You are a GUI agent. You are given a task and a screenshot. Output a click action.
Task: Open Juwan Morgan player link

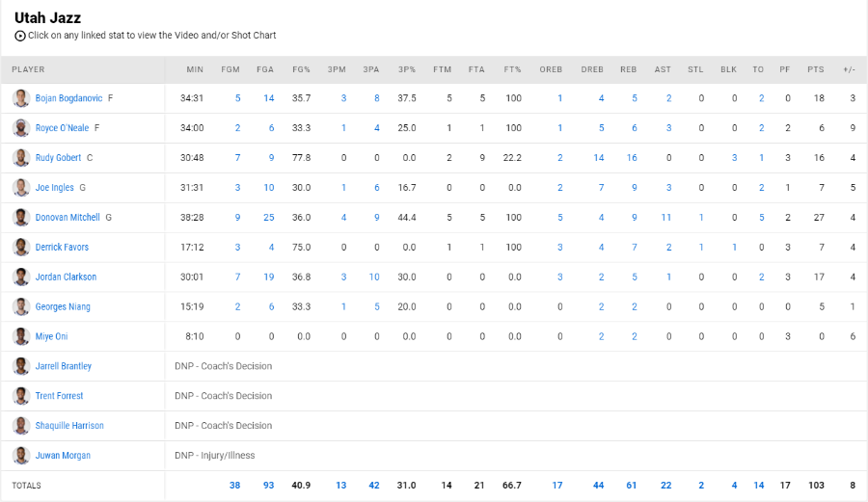click(x=63, y=456)
